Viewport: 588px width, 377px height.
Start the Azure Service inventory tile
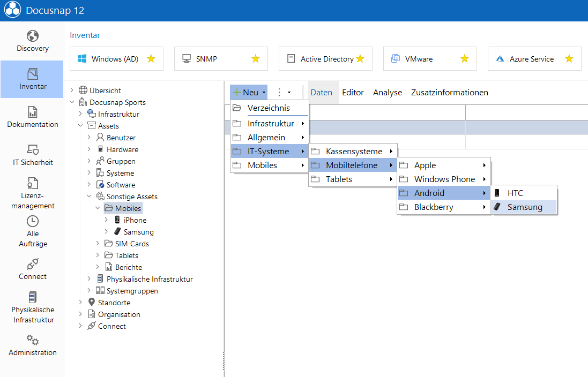(534, 58)
